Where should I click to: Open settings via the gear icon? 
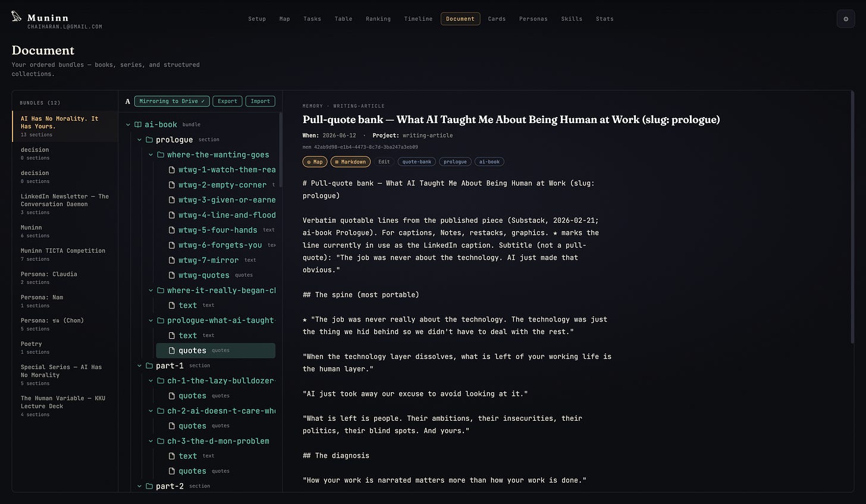pos(846,19)
